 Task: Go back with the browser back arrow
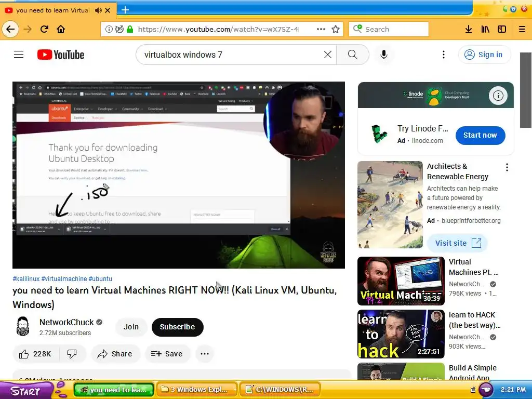10,29
